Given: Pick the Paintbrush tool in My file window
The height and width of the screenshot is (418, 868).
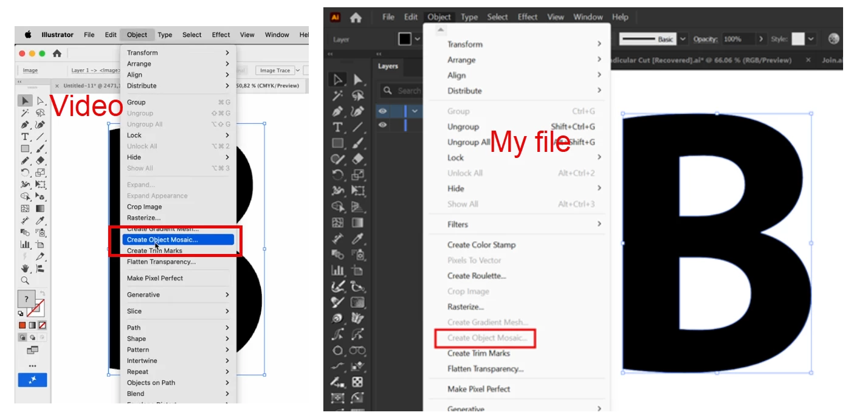Looking at the screenshot, I should click(357, 143).
